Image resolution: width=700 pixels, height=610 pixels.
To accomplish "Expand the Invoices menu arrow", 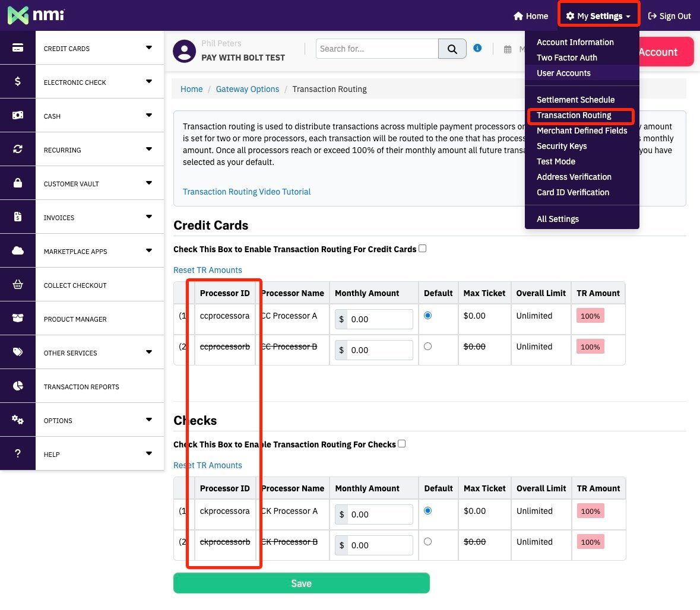I will (x=149, y=217).
